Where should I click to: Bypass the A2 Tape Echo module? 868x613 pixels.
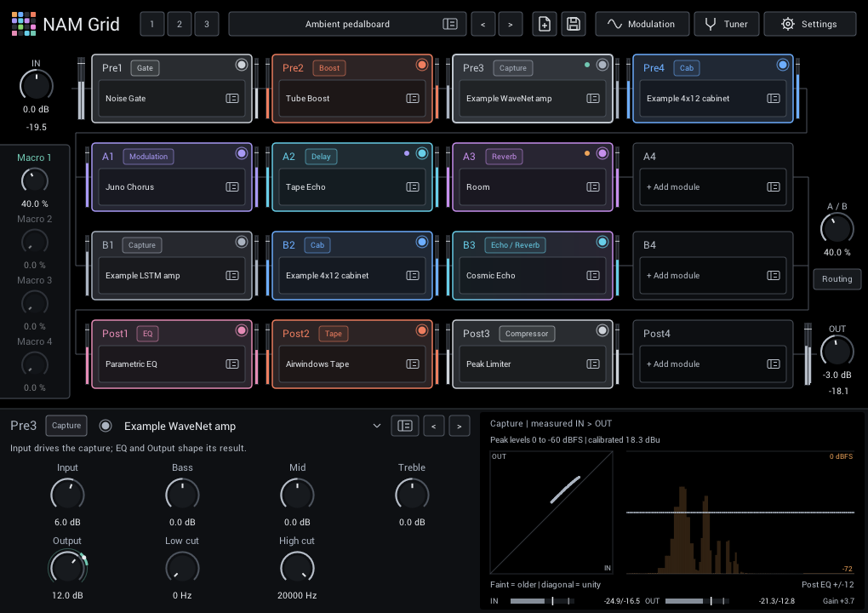click(x=422, y=153)
